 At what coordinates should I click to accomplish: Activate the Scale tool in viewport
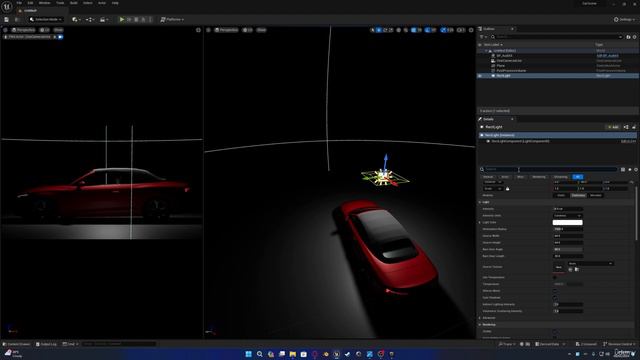[391, 30]
